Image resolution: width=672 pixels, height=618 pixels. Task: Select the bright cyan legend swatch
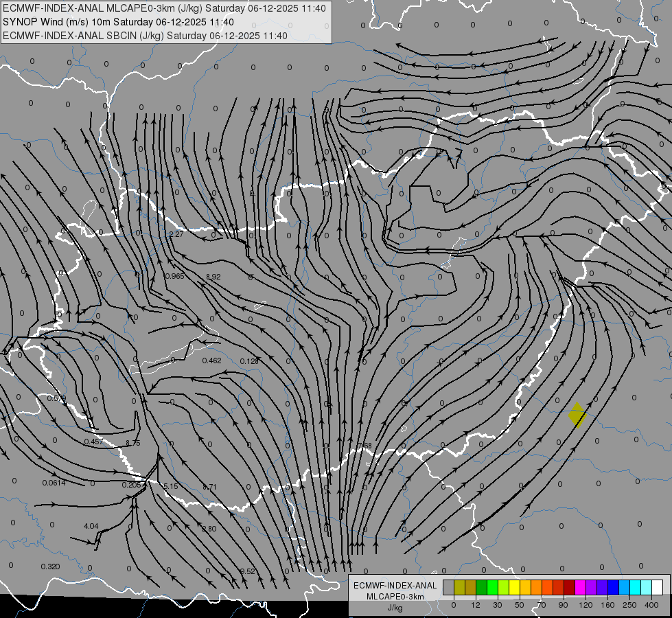[635, 587]
